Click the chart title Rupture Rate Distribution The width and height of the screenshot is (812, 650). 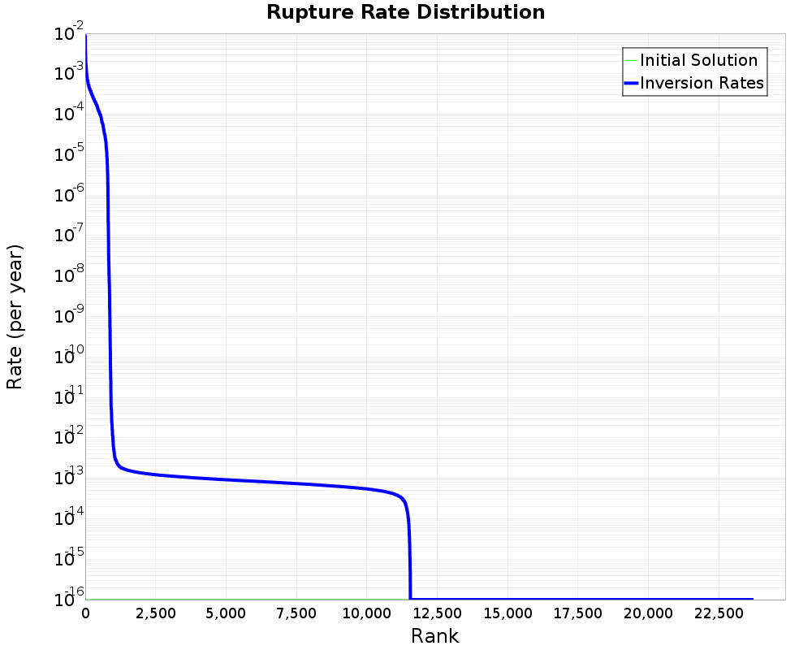click(405, 12)
